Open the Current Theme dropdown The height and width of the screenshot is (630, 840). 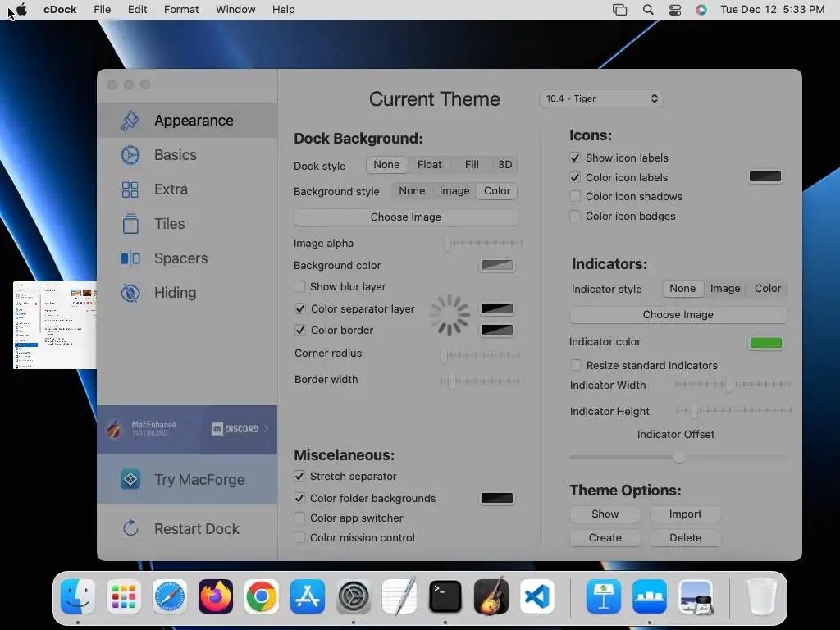(x=601, y=98)
